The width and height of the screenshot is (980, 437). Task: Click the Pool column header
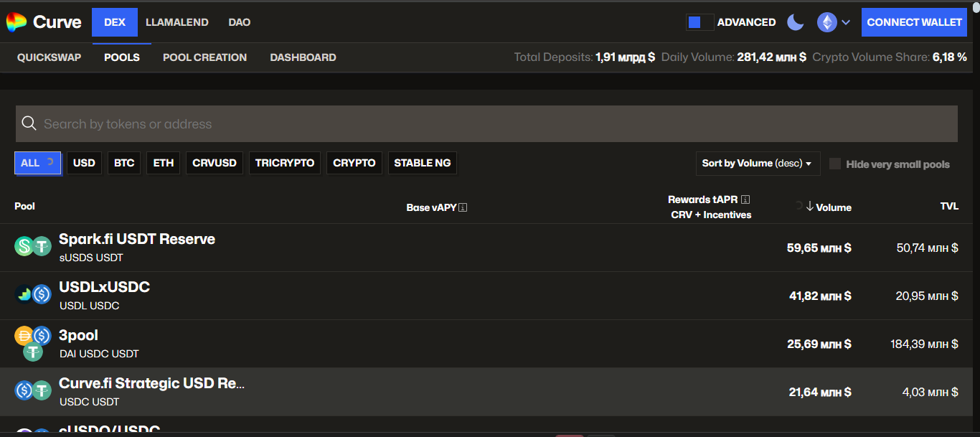[x=24, y=207]
